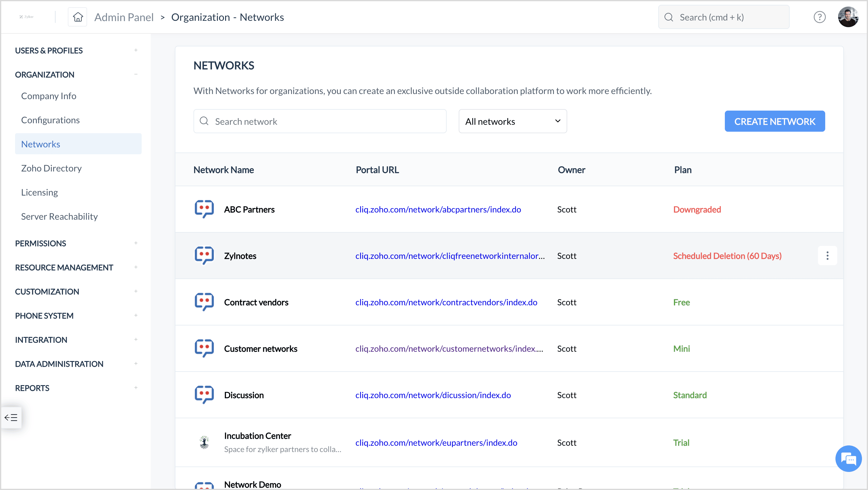Image resolution: width=868 pixels, height=490 pixels.
Task: Click Organization - Networks breadcrumb text
Action: [x=228, y=17]
